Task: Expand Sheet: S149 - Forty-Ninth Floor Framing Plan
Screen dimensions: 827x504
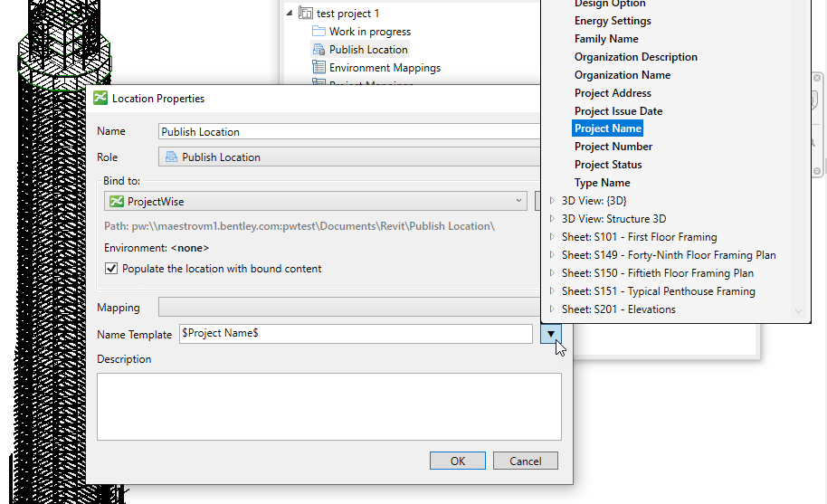Action: click(x=552, y=254)
